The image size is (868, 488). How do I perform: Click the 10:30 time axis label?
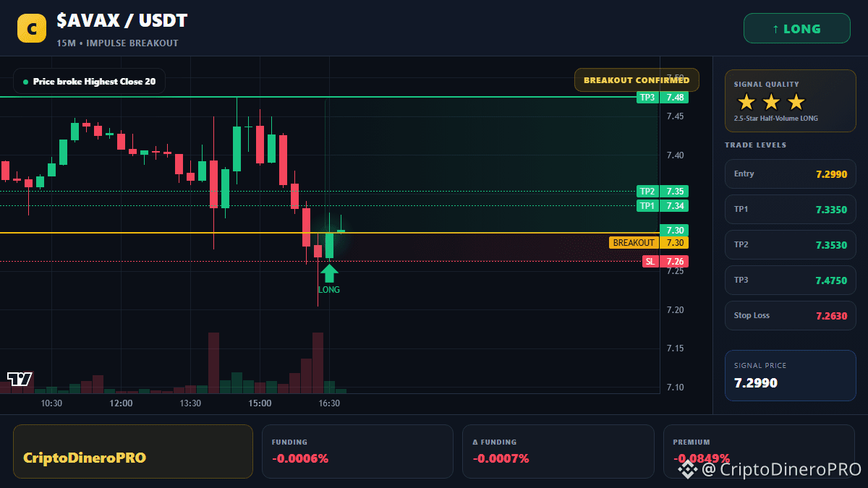pos(51,403)
